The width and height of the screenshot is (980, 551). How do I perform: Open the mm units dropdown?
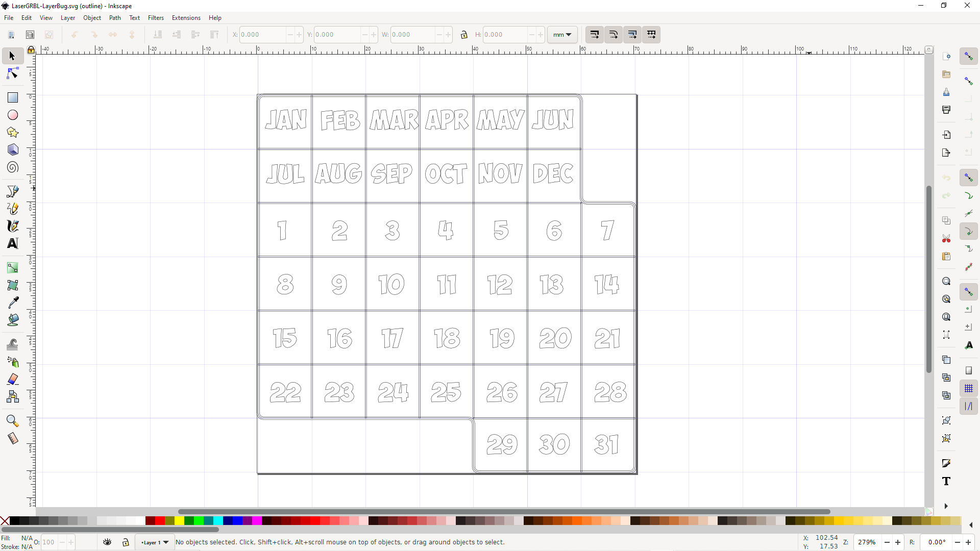562,35
